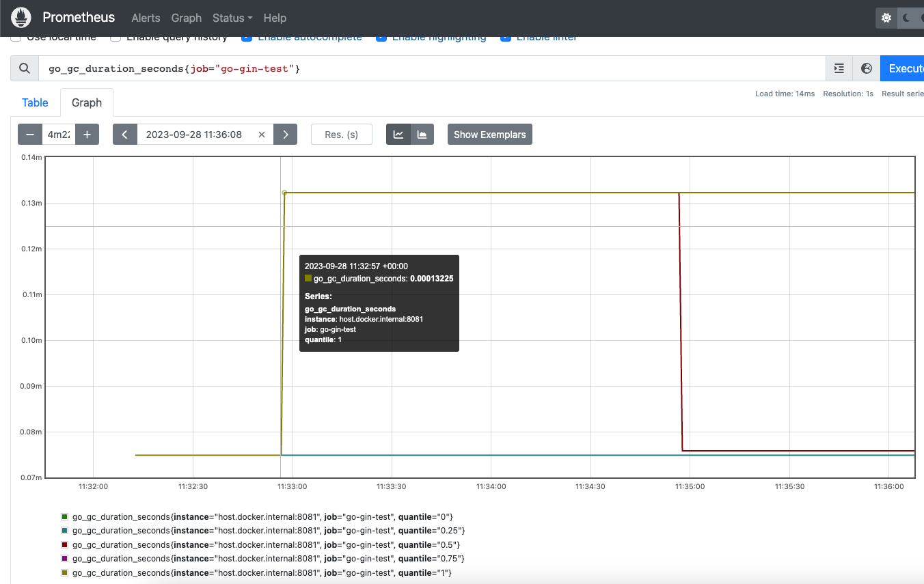Switch to the Table tab

pyautogui.click(x=35, y=102)
